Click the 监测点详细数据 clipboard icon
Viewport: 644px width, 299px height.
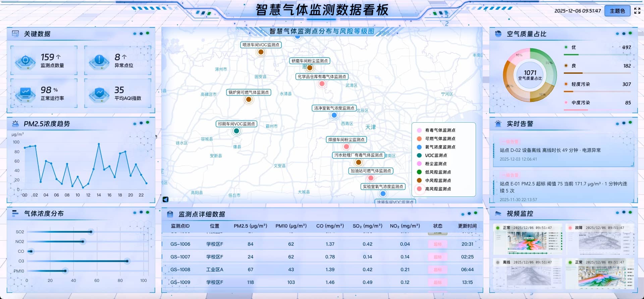[x=170, y=214]
